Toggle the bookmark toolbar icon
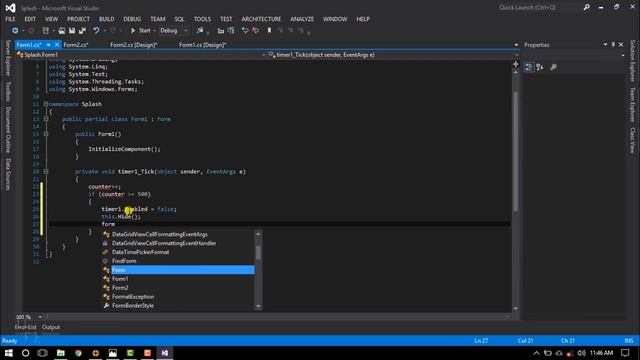This screenshot has height=360, width=640. [269, 31]
